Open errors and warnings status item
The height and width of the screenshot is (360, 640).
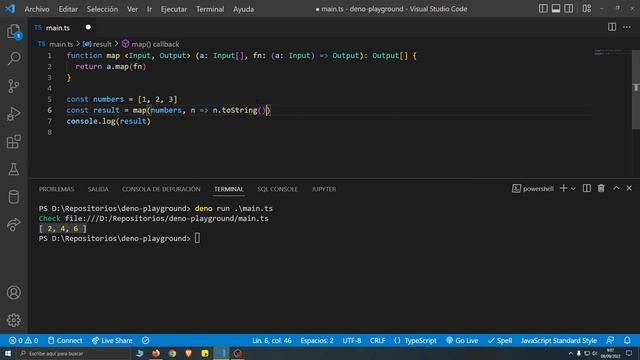(23, 340)
